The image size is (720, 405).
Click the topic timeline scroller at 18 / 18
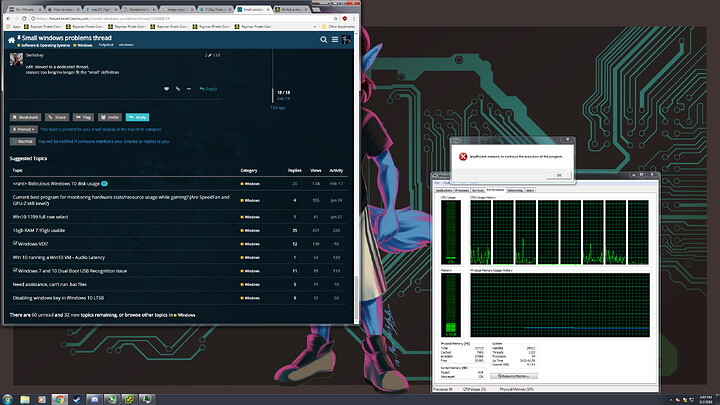pyautogui.click(x=283, y=95)
